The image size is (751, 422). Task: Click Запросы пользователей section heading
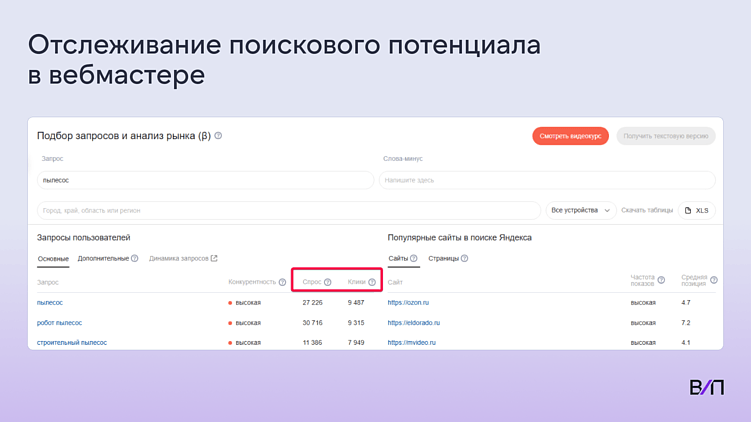(84, 238)
